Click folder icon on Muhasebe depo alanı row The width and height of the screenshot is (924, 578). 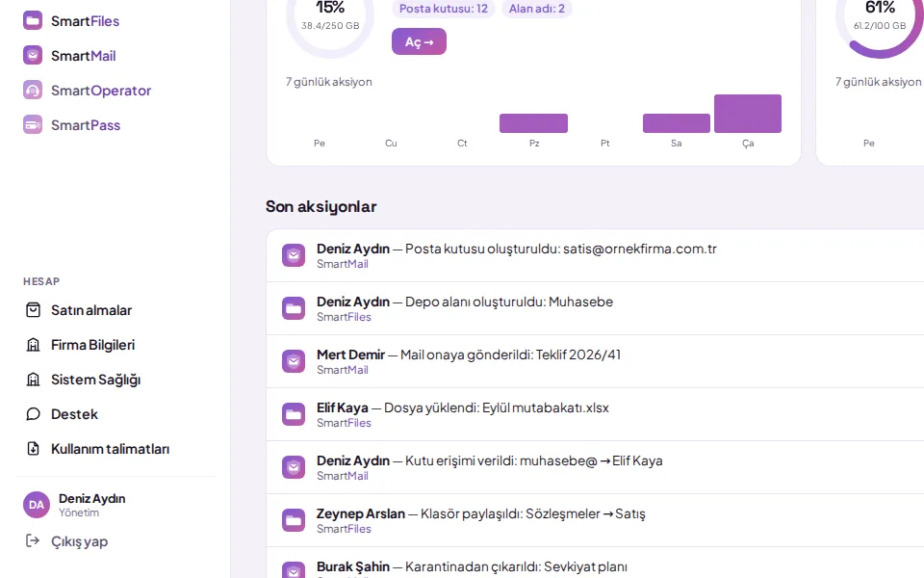pos(294,308)
